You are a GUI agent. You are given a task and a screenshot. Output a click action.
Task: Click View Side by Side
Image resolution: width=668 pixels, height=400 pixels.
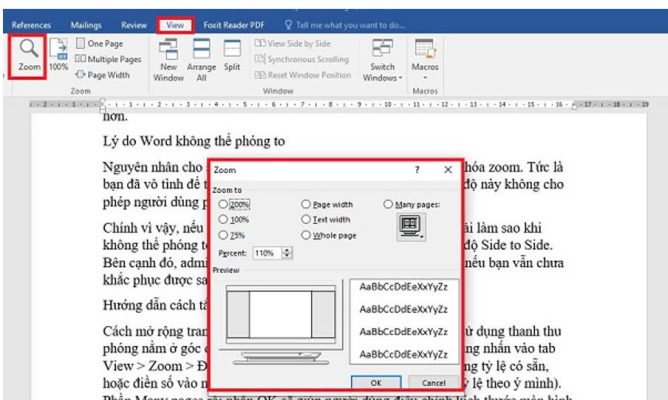tap(293, 43)
